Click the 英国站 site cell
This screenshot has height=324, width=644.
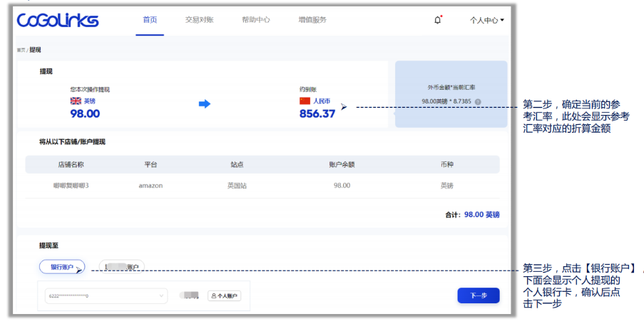[x=237, y=186]
